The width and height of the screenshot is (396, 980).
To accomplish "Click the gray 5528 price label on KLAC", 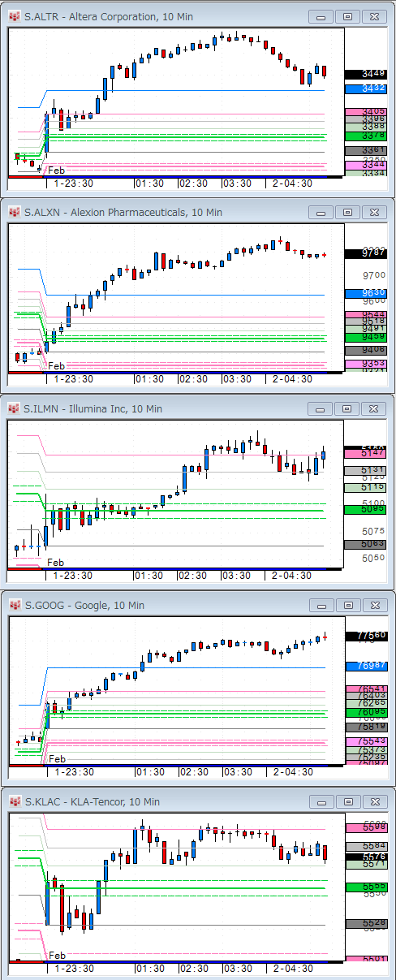I will 366,923.
